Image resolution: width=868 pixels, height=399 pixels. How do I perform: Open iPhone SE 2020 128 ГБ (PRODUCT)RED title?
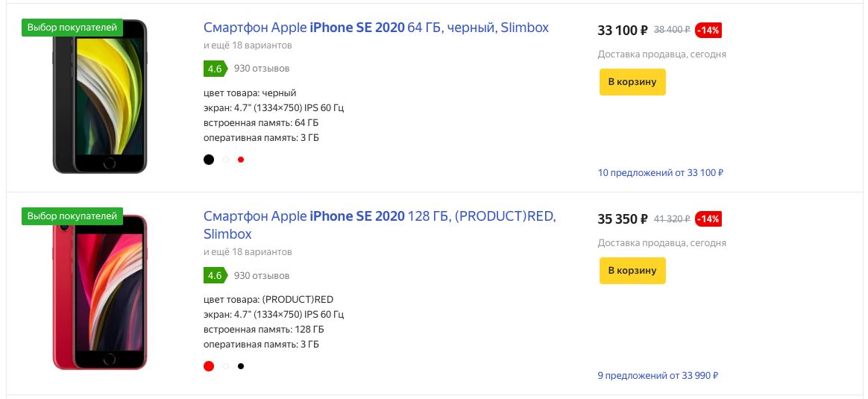click(x=380, y=224)
